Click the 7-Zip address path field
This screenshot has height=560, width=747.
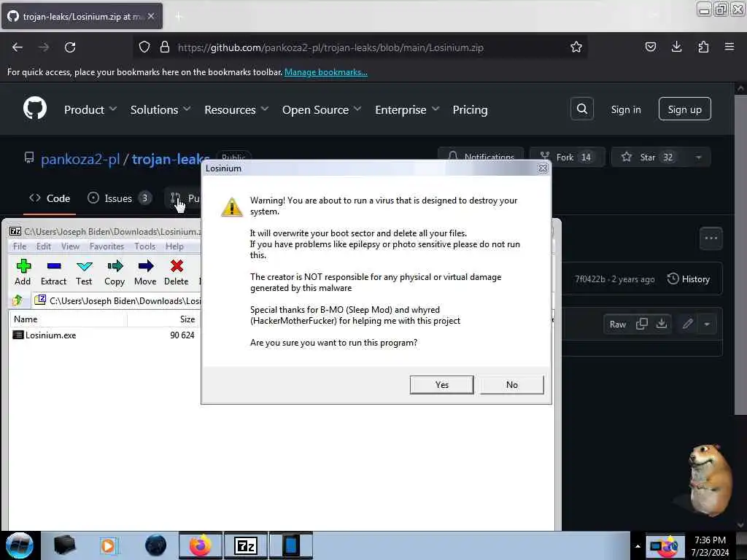point(117,301)
